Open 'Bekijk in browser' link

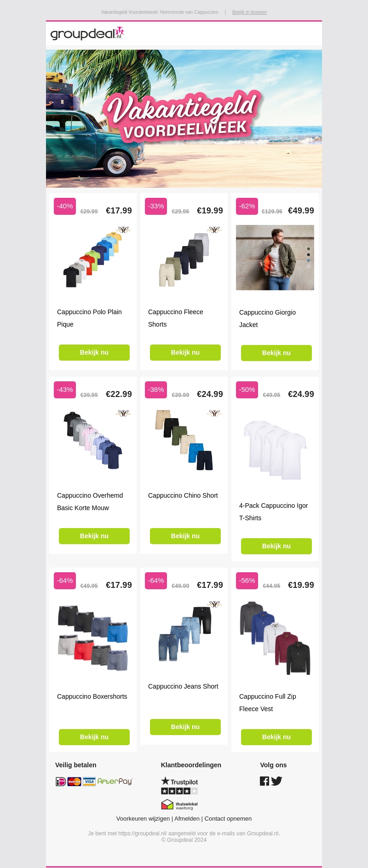[249, 12]
